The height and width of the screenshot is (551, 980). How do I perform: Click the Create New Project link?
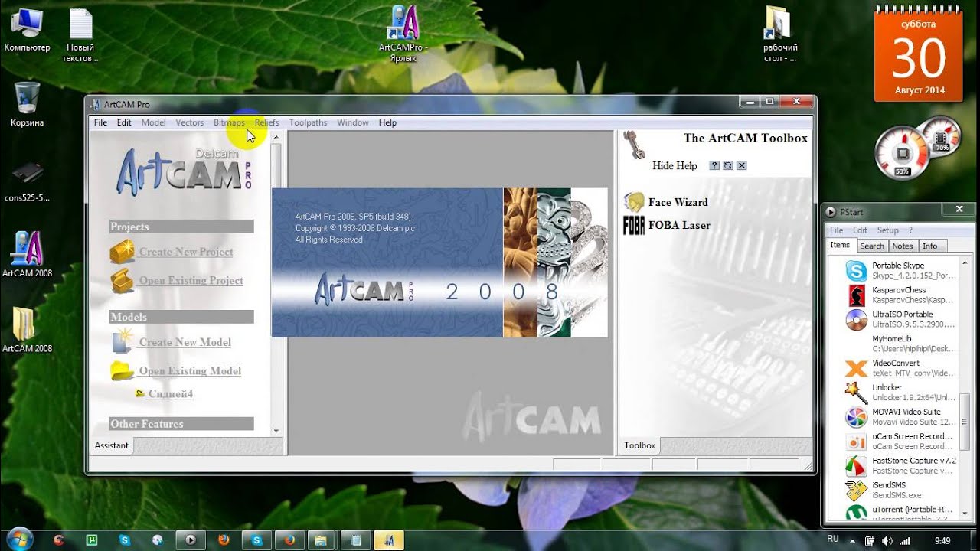point(186,252)
